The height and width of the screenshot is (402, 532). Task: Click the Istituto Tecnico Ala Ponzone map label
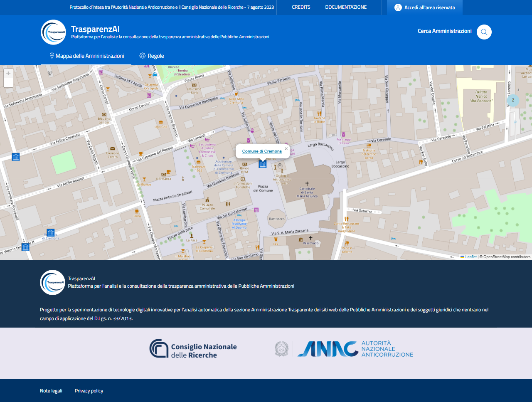[x=481, y=96]
